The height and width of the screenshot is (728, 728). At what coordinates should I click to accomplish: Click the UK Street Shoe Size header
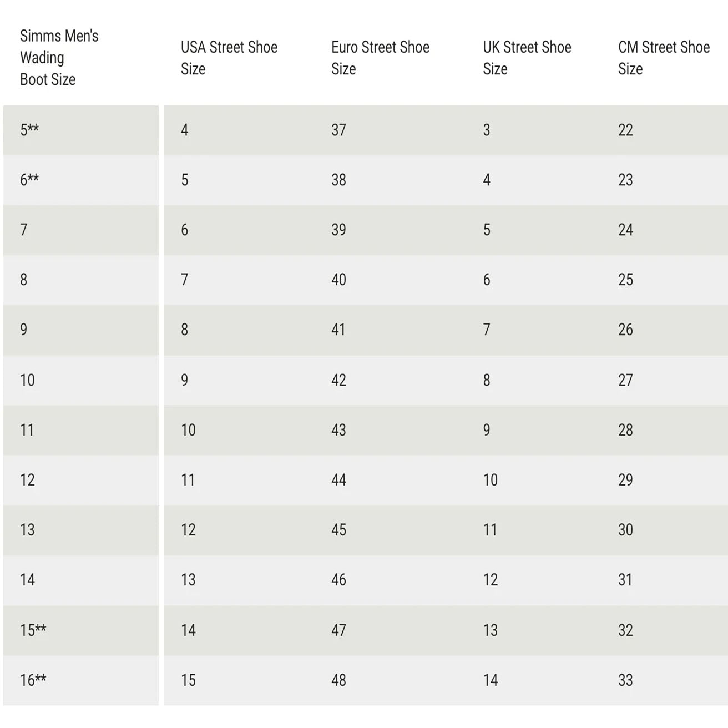[x=527, y=58]
